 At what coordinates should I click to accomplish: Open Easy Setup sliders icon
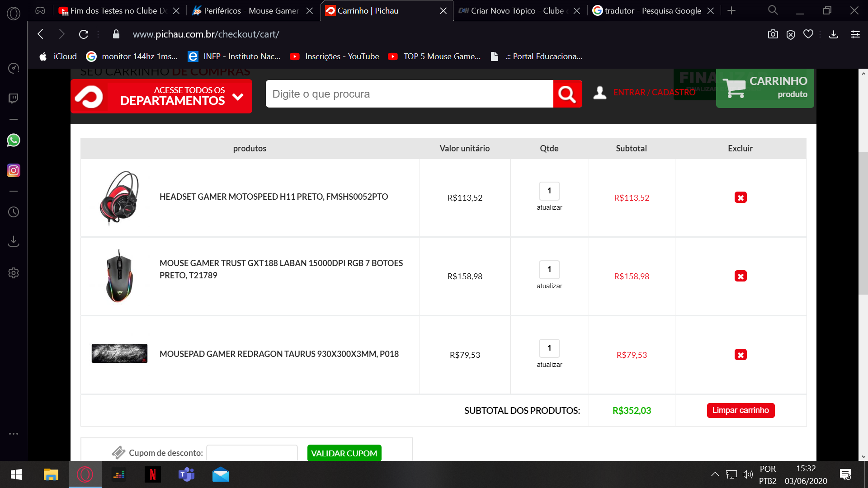(855, 34)
